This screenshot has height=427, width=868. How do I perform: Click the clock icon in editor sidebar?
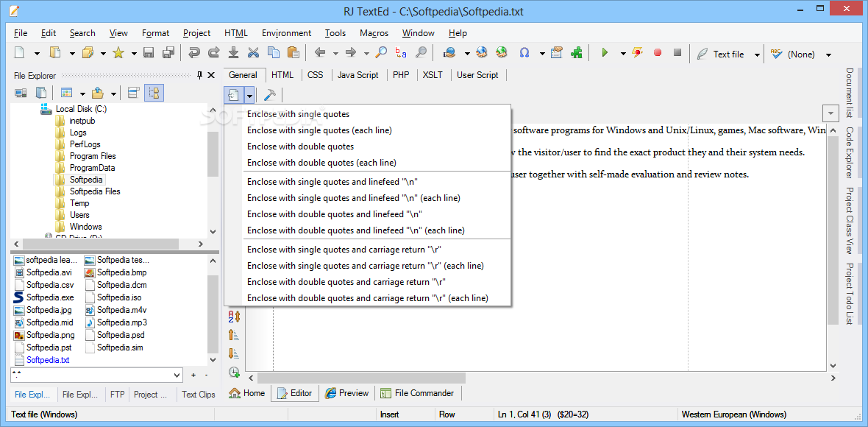(234, 373)
